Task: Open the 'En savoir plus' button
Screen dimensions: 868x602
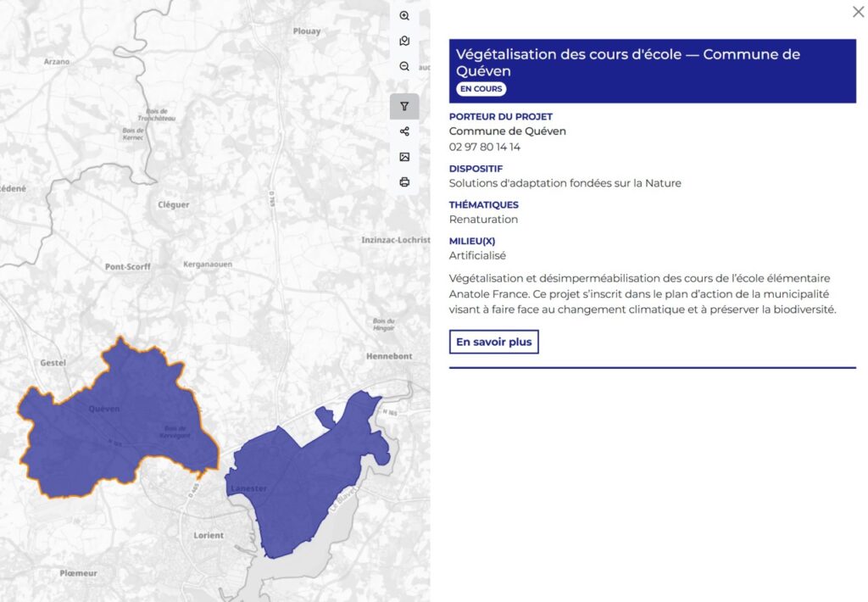Action: (x=493, y=342)
